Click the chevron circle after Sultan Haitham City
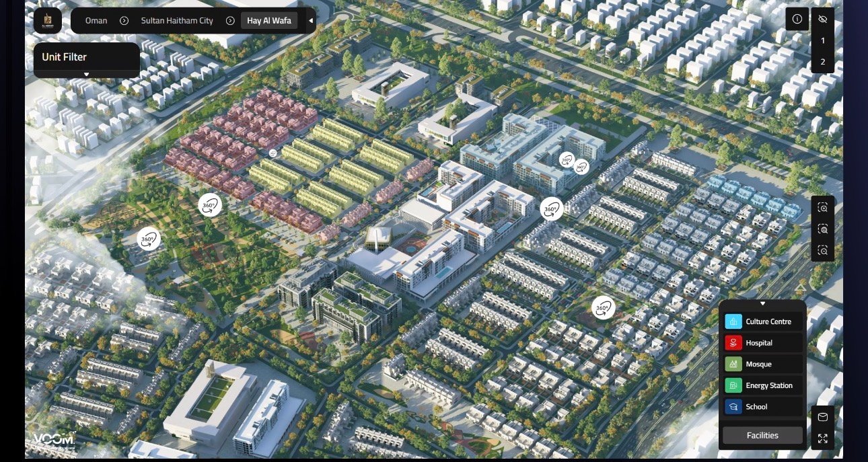 [230, 21]
